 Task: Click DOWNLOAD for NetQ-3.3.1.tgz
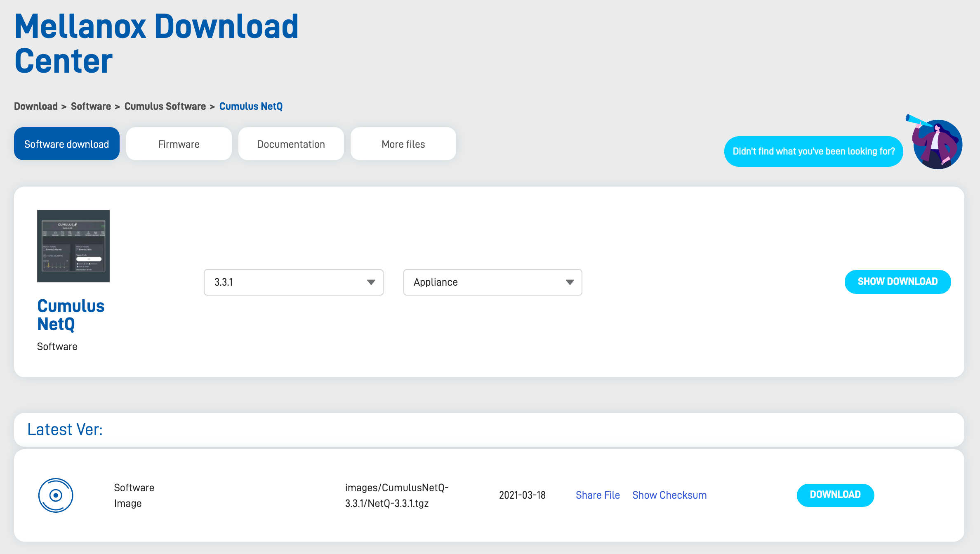pos(835,495)
